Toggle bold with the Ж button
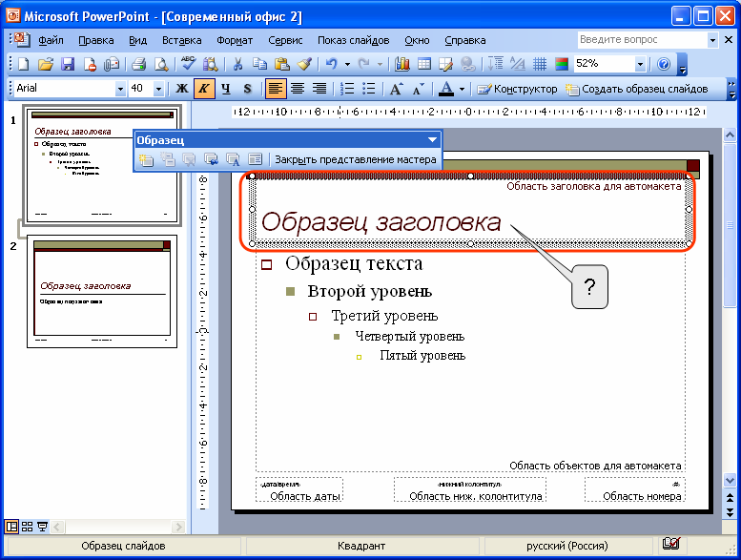 click(x=181, y=89)
